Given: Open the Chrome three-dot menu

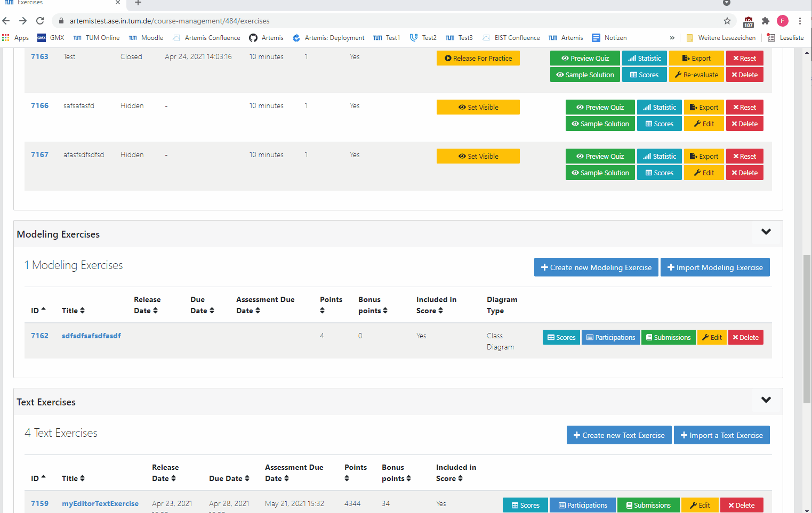Looking at the screenshot, I should [800, 21].
